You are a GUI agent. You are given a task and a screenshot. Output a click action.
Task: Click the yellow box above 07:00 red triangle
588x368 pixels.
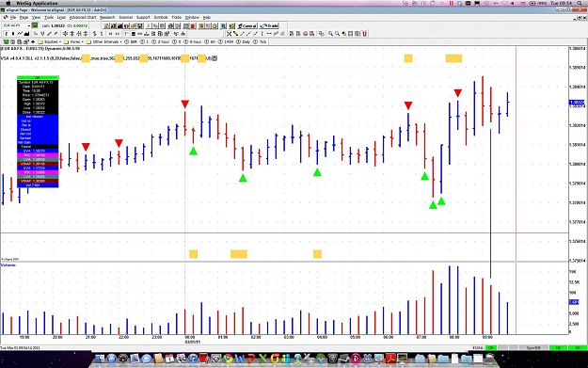click(408, 58)
